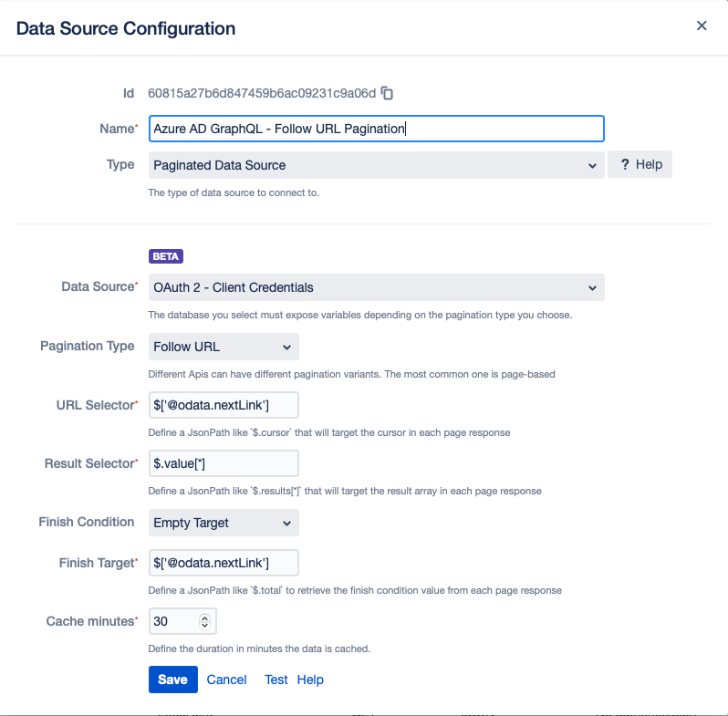Open Help next to the Type dropdown

(x=640, y=164)
